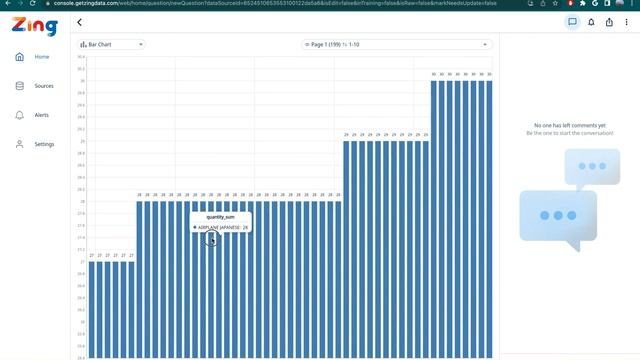
Task: Go to Home in sidebar
Action: click(42, 57)
